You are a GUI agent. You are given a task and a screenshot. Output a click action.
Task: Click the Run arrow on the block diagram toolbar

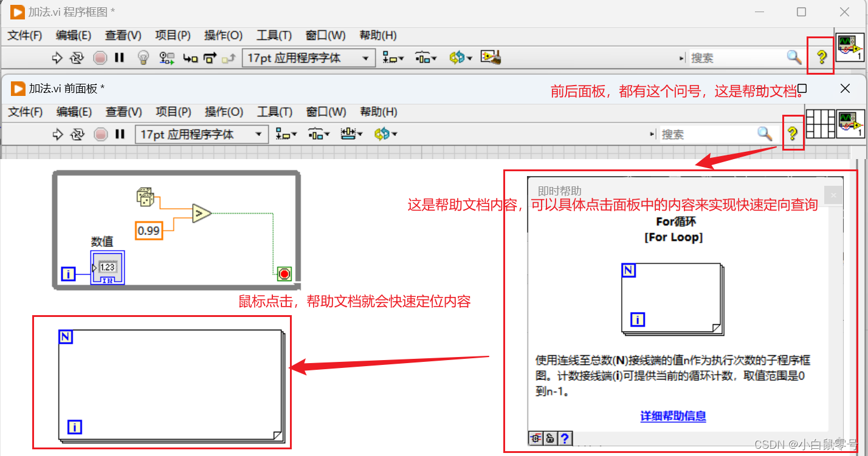(58, 57)
